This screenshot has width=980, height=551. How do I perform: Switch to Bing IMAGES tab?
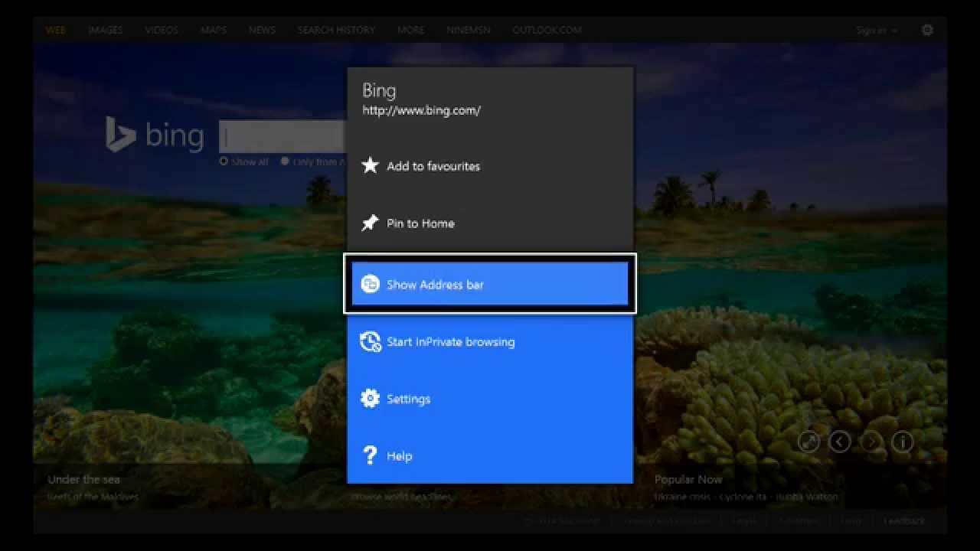click(106, 31)
